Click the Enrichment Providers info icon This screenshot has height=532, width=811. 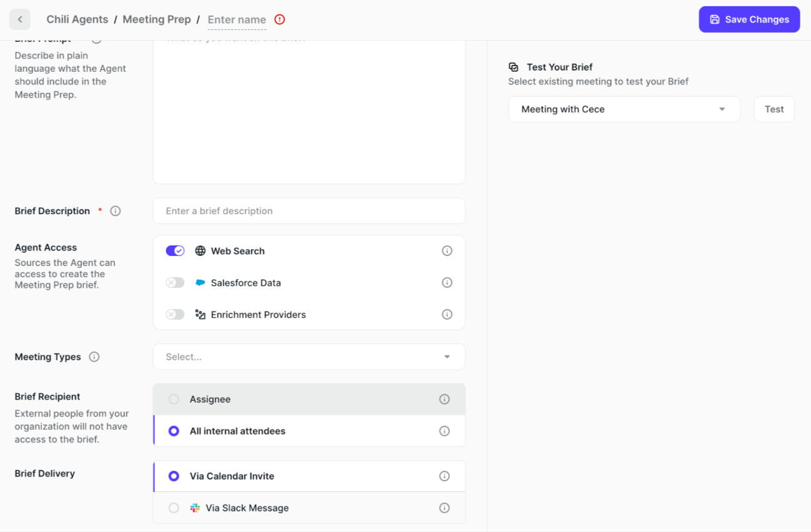[447, 315]
